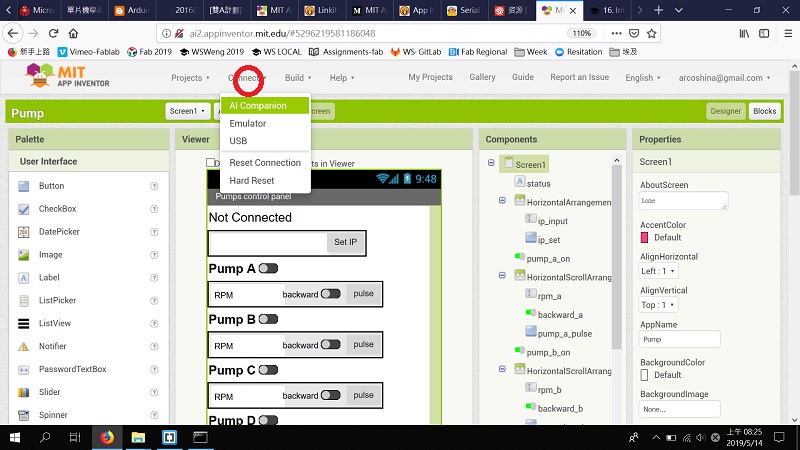Reload the page in browser
The width and height of the screenshot is (800, 450).
point(53,33)
